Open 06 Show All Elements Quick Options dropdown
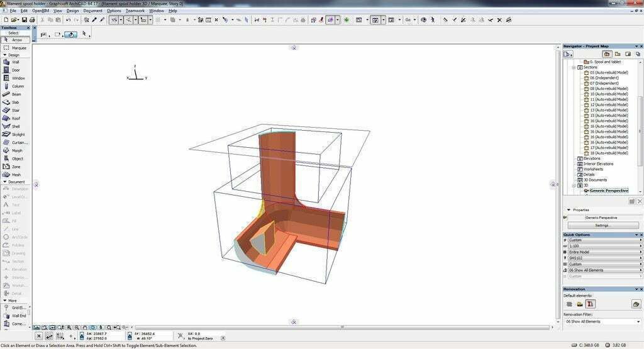This screenshot has width=644, height=349. [x=605, y=270]
